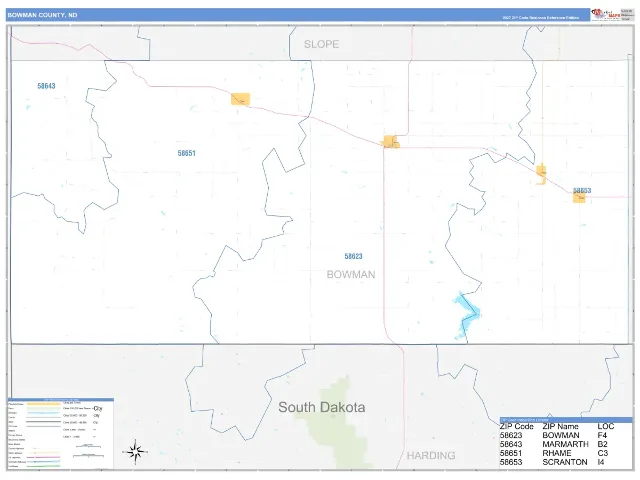This screenshot has width=640, height=480.
Task: Click the largest City sample label in legend
Action: 98,408
